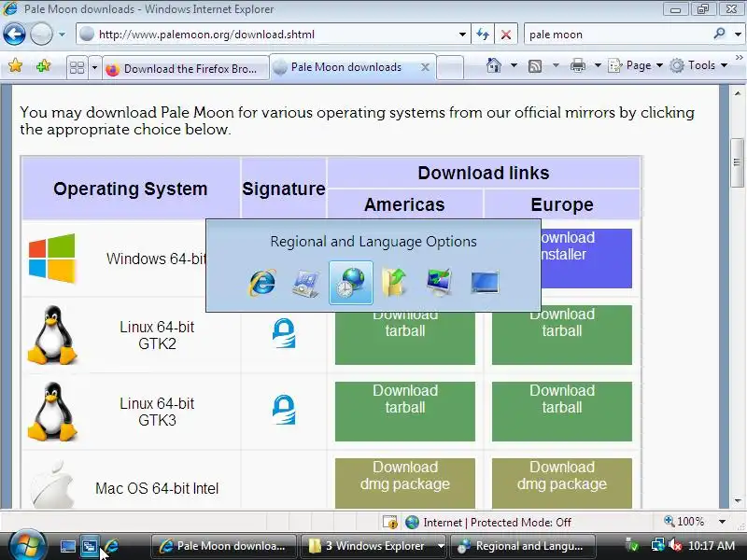Click the Refresh page icon
The width and height of the screenshot is (747, 560).
pos(483,35)
